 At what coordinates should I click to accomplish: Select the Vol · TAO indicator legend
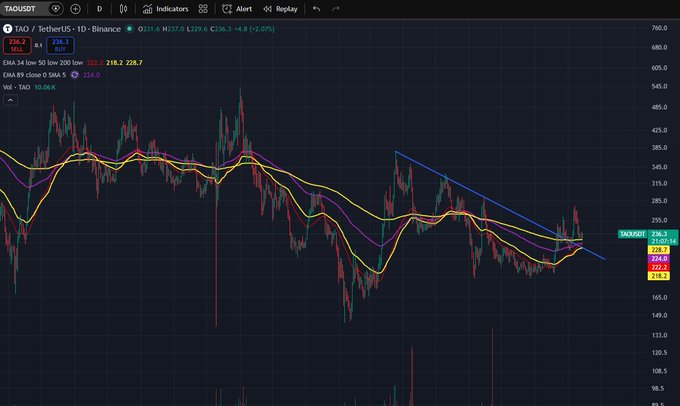click(x=16, y=87)
